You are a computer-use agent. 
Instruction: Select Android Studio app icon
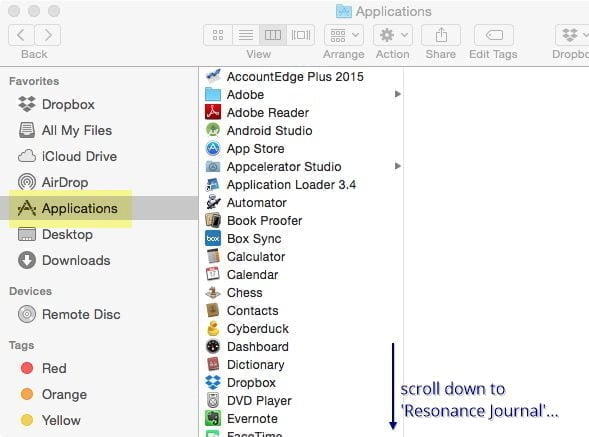pos(213,130)
